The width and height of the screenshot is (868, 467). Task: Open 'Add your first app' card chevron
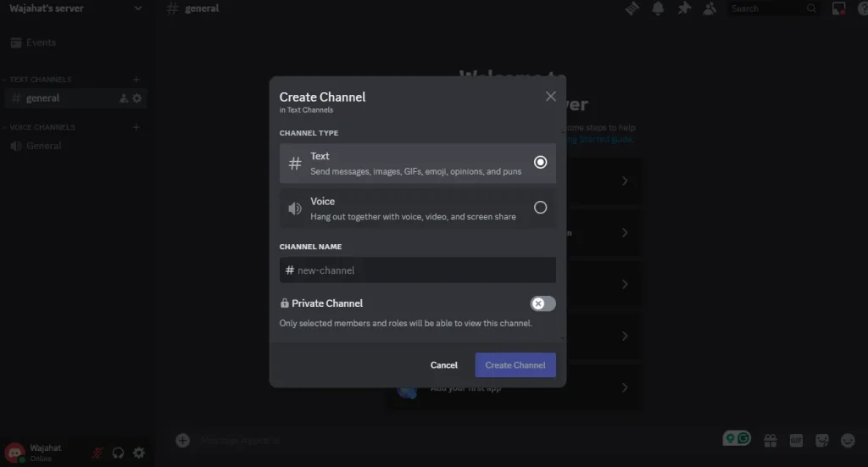tap(625, 387)
